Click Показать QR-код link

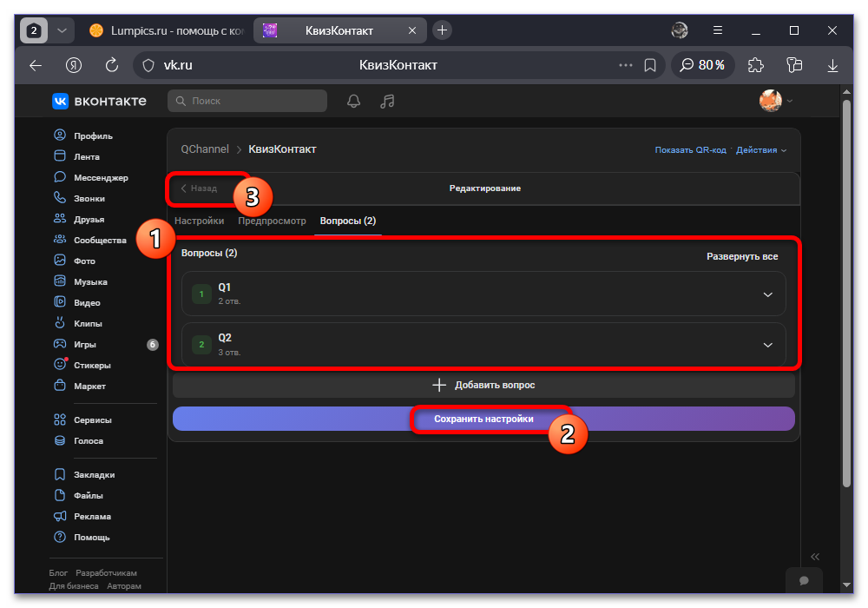tap(690, 150)
